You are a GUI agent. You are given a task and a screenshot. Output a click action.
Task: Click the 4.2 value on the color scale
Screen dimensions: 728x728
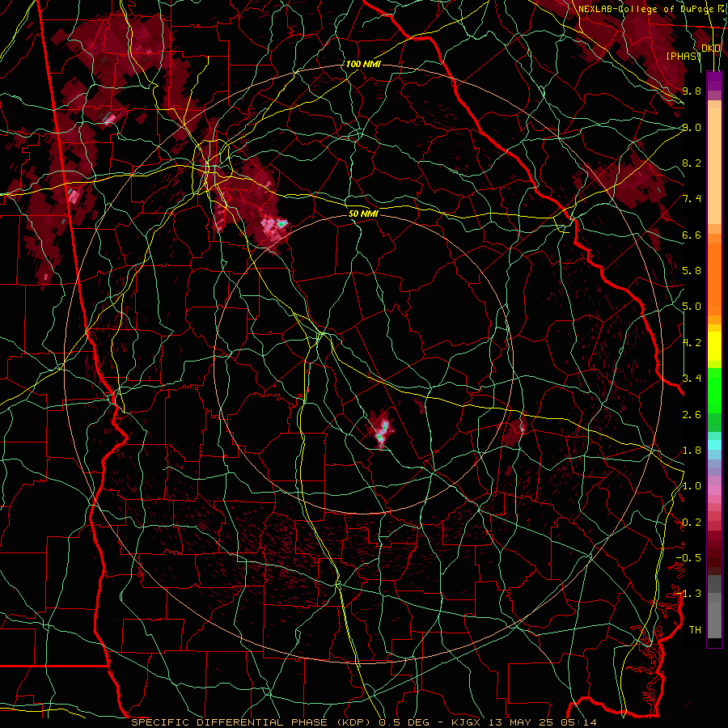tap(692, 343)
